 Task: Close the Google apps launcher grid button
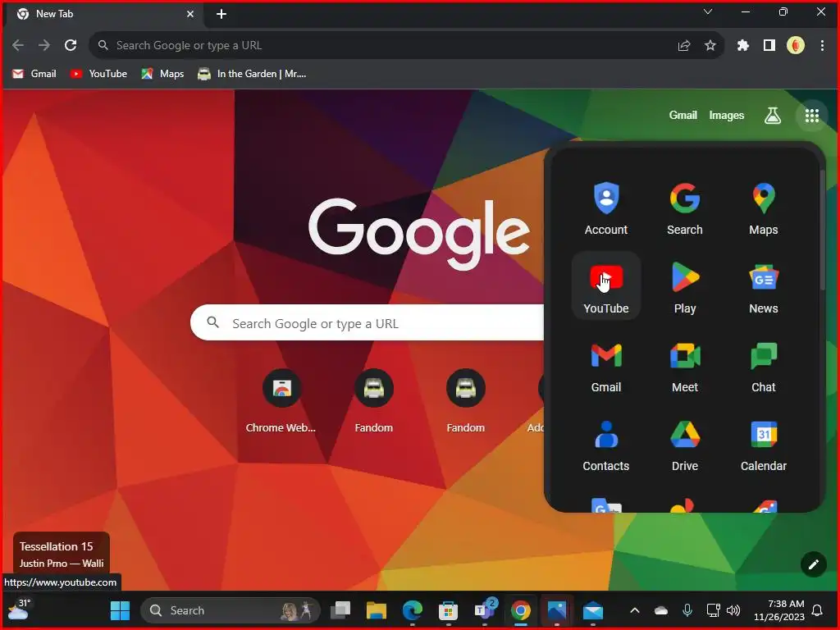[811, 115]
